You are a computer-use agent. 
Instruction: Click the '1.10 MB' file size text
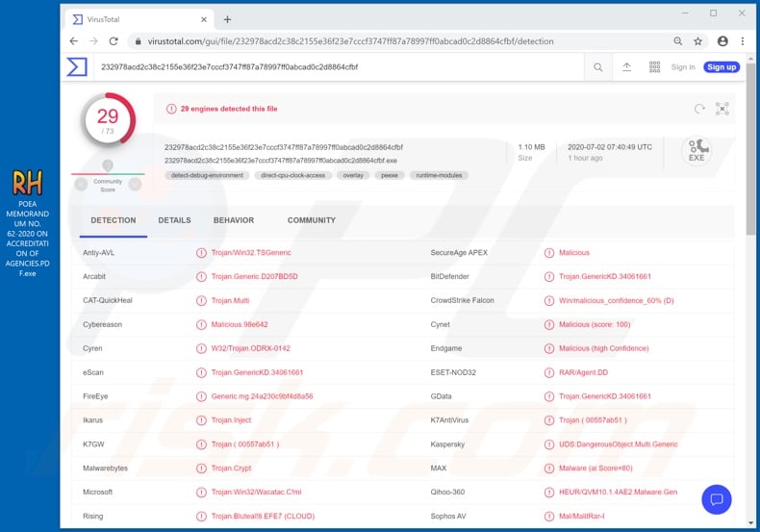[531, 147]
